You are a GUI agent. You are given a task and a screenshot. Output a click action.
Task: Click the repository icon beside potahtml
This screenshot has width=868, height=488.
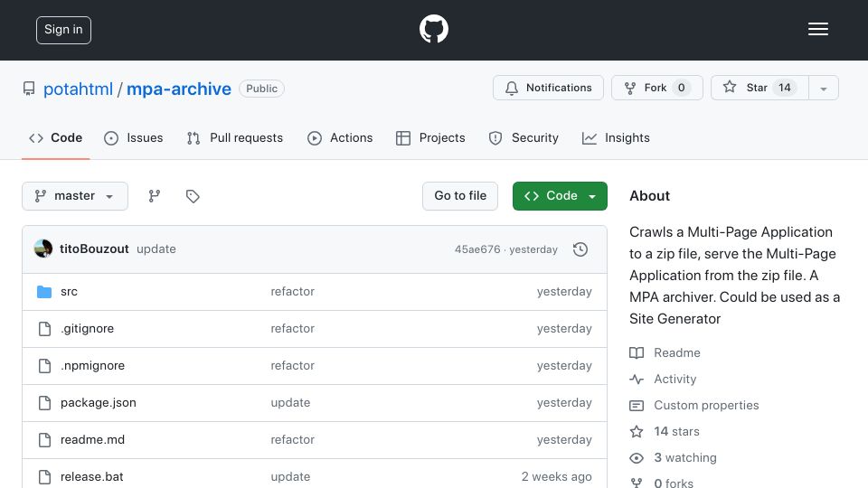(x=29, y=89)
